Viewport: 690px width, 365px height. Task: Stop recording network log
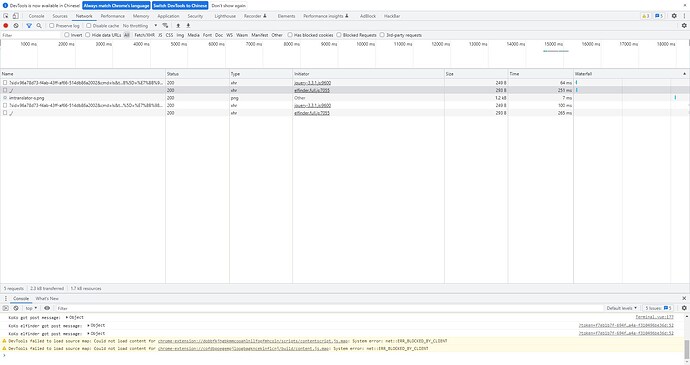[6, 26]
